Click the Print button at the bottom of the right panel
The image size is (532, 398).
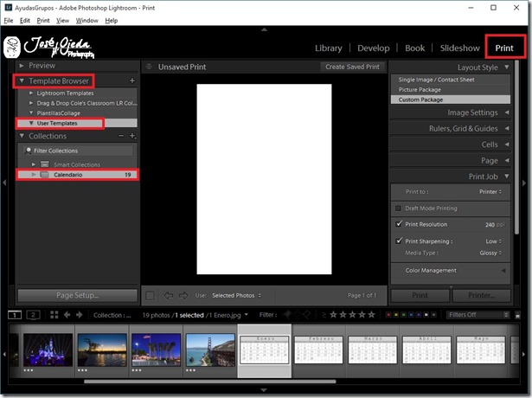(420, 296)
